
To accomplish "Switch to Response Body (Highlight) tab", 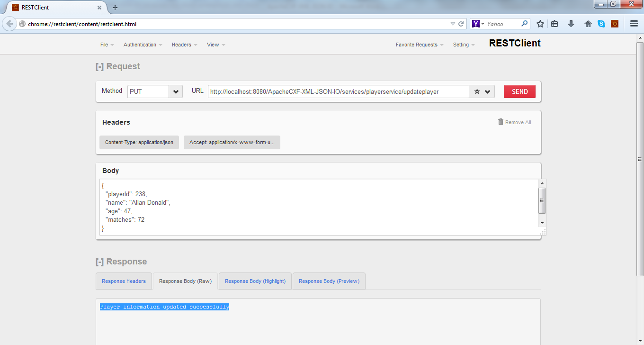I will [255, 281].
